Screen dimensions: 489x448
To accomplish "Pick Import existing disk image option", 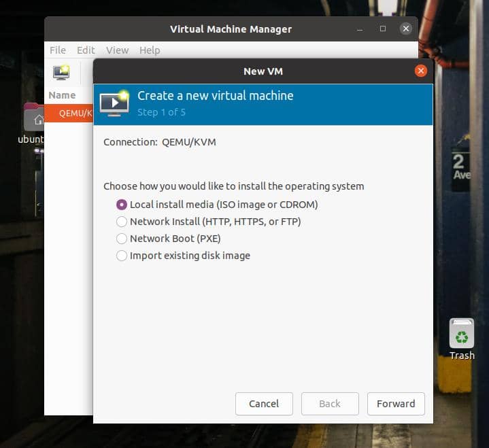I will coord(122,256).
